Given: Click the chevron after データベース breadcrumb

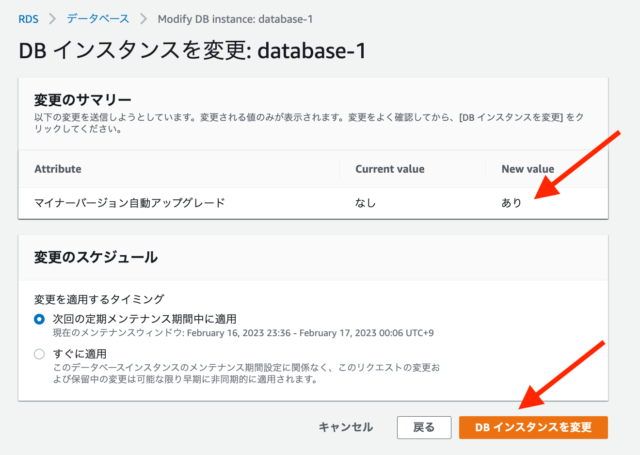Looking at the screenshot, I should [x=143, y=19].
